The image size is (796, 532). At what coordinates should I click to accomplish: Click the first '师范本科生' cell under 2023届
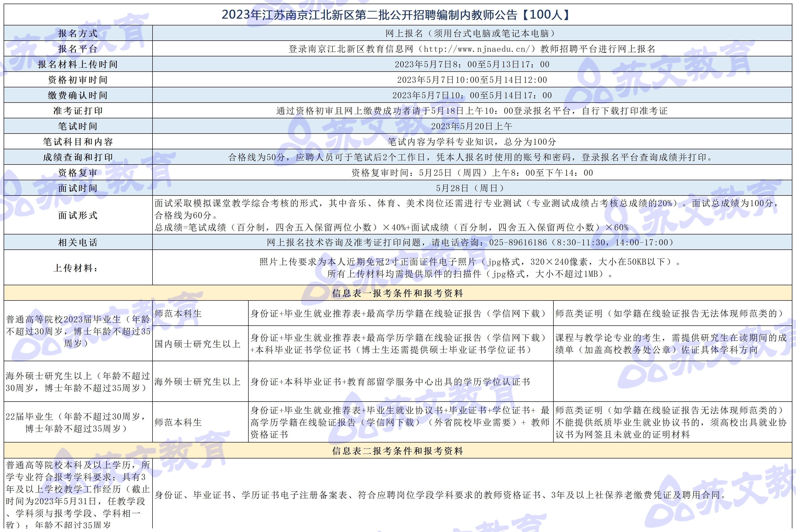click(x=200, y=313)
